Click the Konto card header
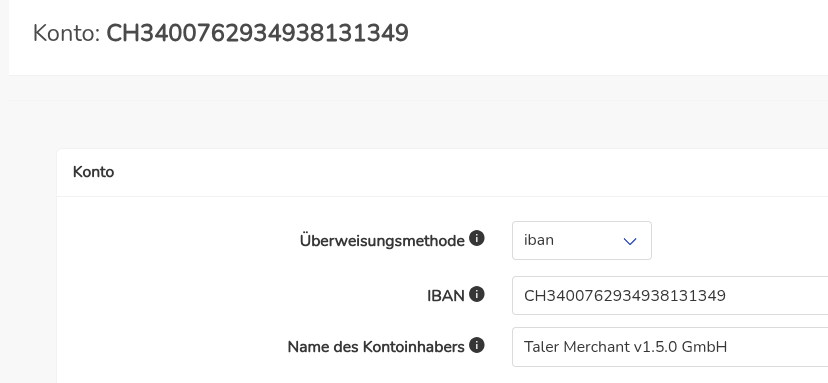The height and width of the screenshot is (383, 828). (443, 172)
